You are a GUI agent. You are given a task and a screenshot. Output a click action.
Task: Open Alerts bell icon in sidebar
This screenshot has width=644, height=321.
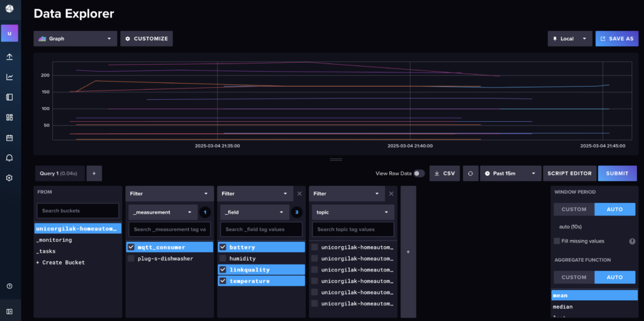pyautogui.click(x=9, y=158)
